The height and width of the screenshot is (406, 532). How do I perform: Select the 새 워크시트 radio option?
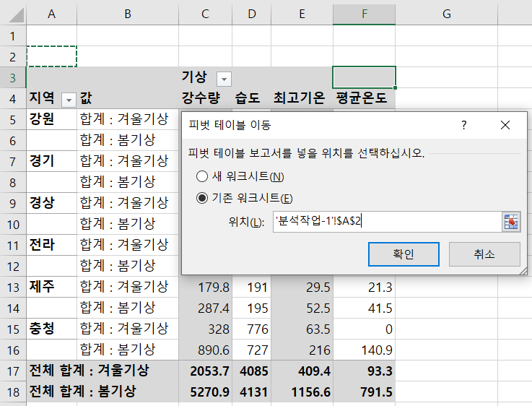pos(203,176)
